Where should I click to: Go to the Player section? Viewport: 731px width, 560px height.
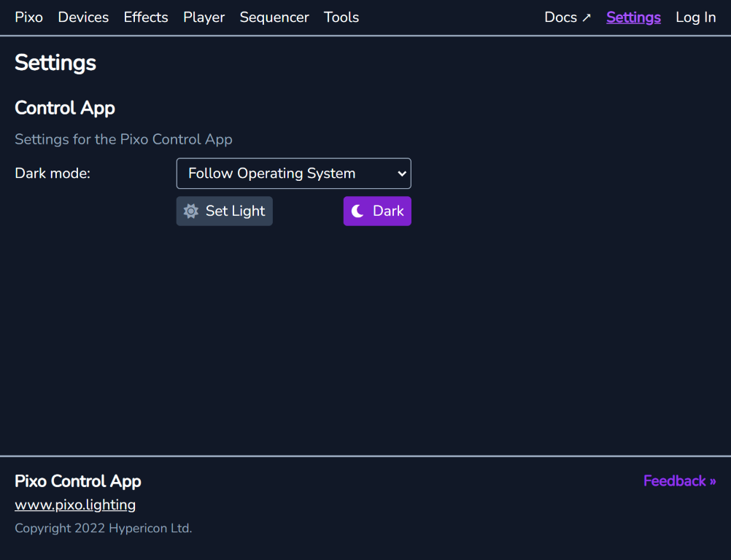[204, 17]
